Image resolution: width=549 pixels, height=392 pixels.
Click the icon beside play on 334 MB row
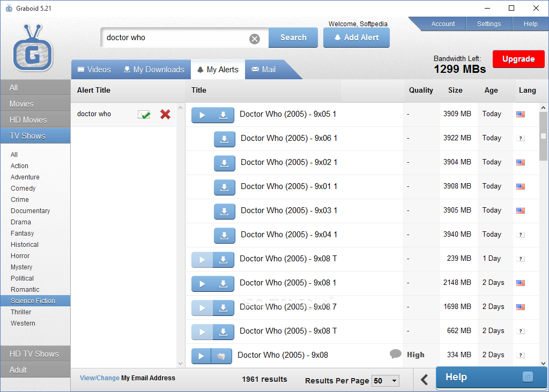pos(221,356)
